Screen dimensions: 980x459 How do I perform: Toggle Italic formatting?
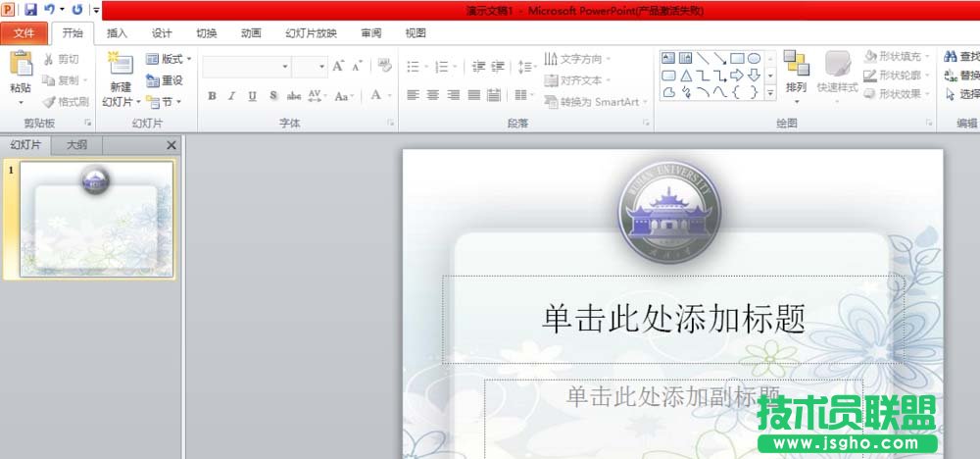[232, 96]
